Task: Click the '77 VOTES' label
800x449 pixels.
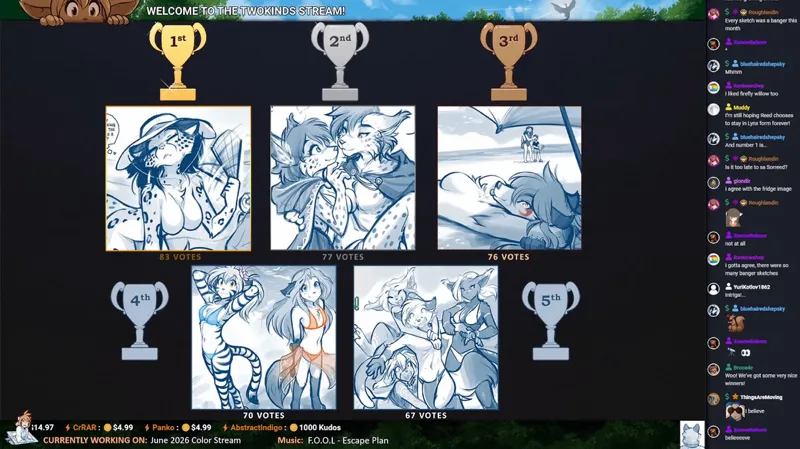Action: pos(343,257)
